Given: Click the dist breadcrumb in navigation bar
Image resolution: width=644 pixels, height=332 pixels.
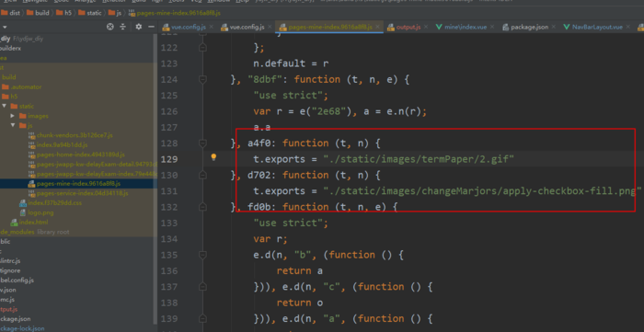Looking at the screenshot, I should click(11, 13).
